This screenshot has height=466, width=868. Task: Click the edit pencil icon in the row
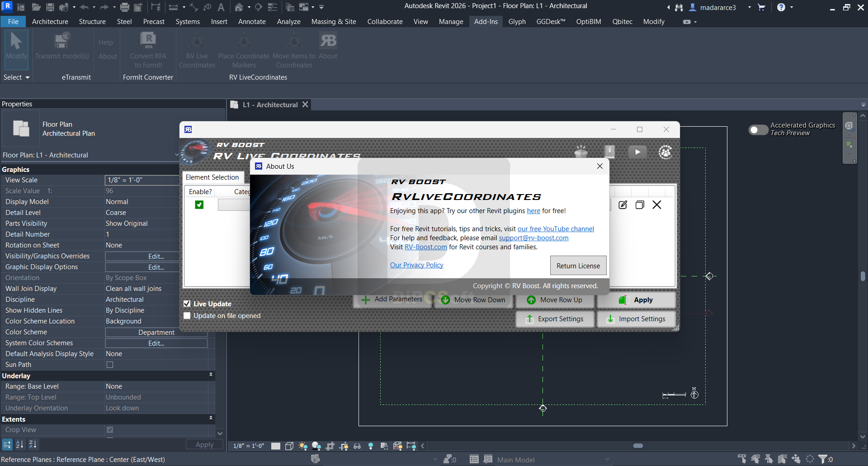[623, 205]
